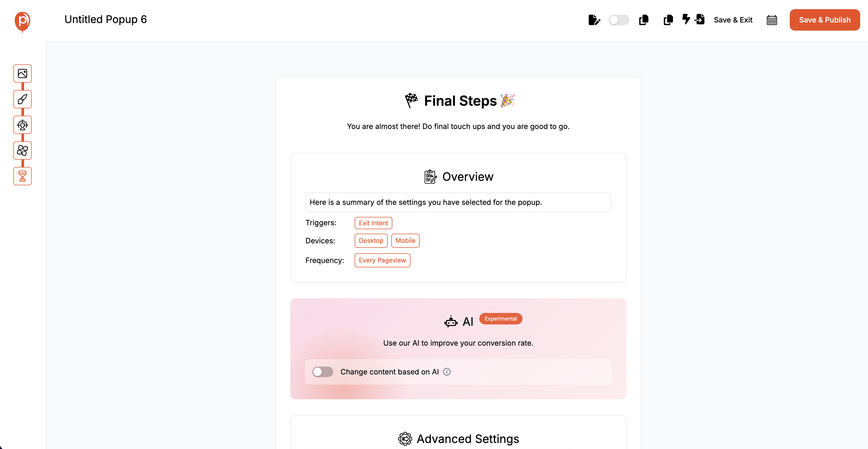Click the Desktop device tag
This screenshot has height=449, width=868.
pos(371,240)
